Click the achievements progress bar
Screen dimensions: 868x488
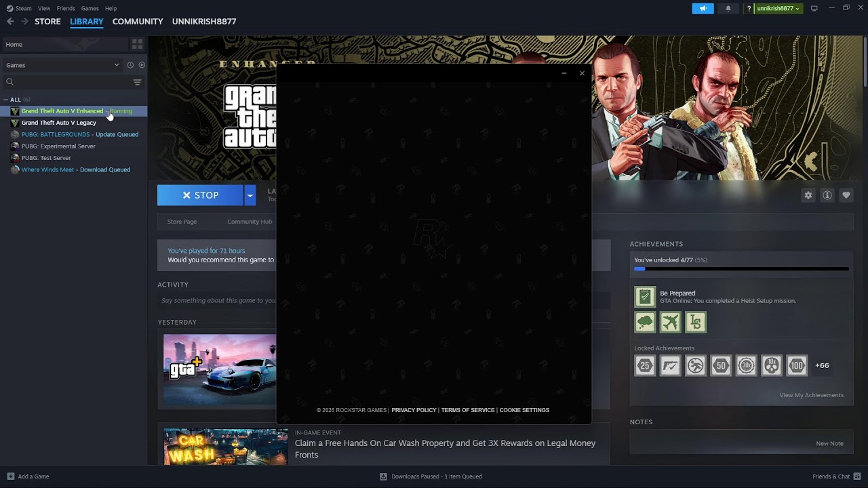click(x=741, y=269)
